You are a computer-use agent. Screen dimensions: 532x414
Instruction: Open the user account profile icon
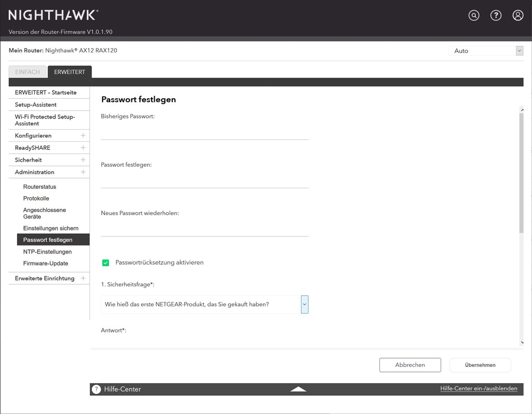(x=518, y=15)
